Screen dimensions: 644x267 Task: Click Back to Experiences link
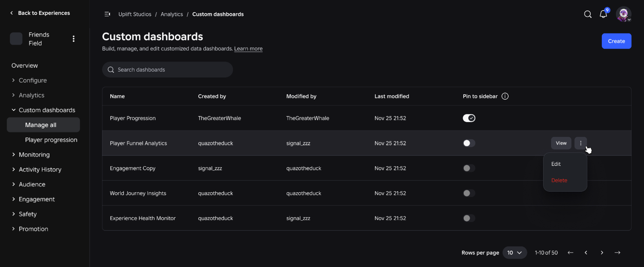click(x=44, y=13)
